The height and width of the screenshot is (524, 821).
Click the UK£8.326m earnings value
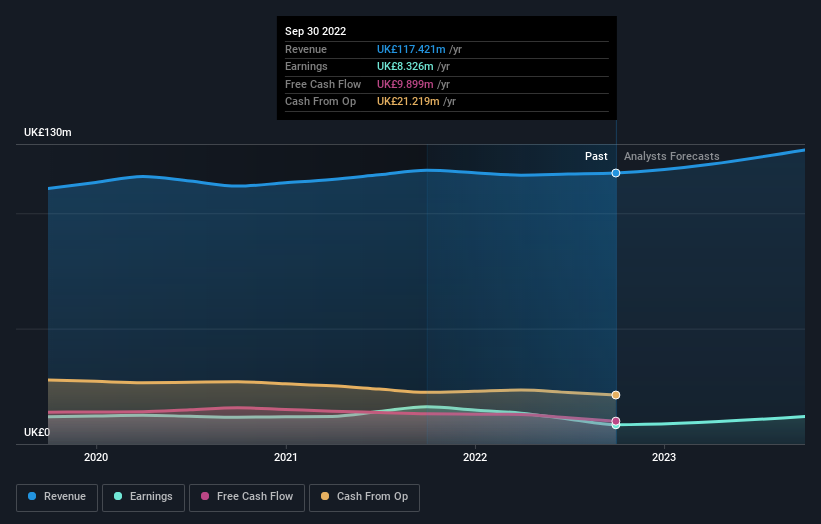[405, 66]
